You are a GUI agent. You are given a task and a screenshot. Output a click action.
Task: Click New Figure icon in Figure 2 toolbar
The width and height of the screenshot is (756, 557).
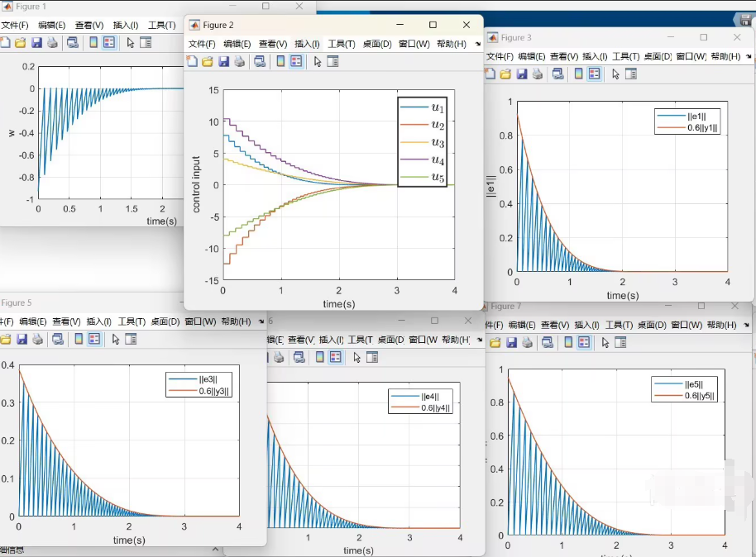click(x=193, y=61)
